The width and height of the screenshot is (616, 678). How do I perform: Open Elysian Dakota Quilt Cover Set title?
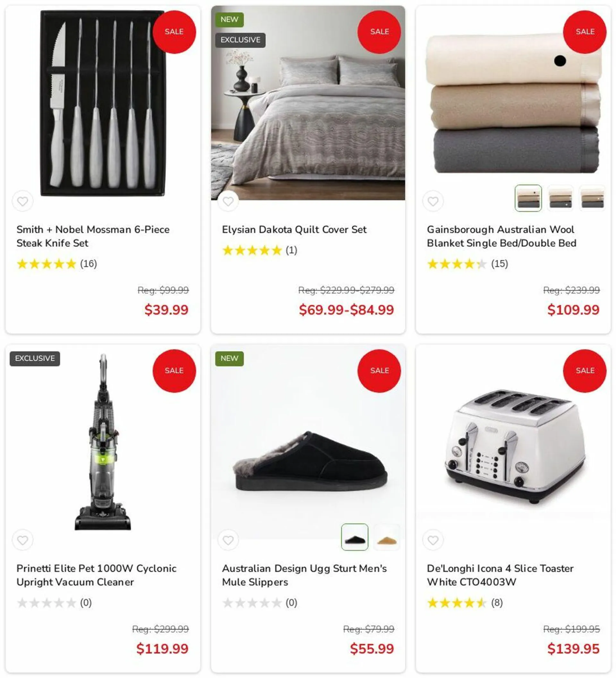[x=294, y=229]
